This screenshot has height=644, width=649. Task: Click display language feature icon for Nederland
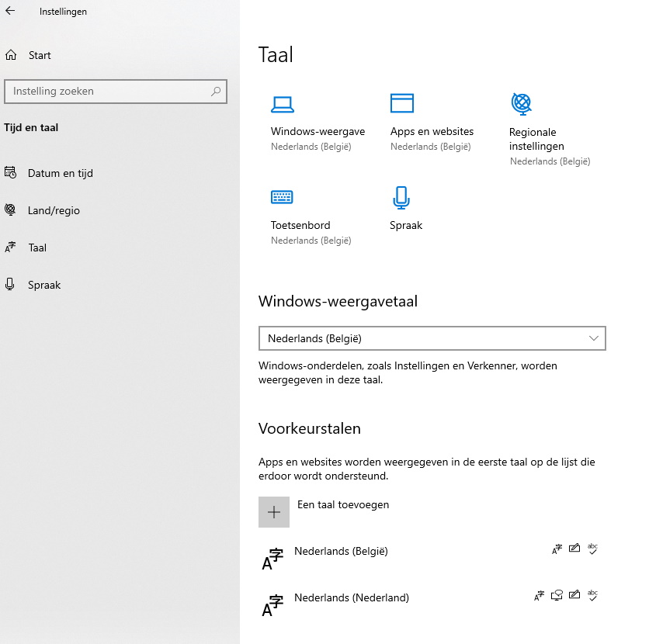[x=539, y=596]
